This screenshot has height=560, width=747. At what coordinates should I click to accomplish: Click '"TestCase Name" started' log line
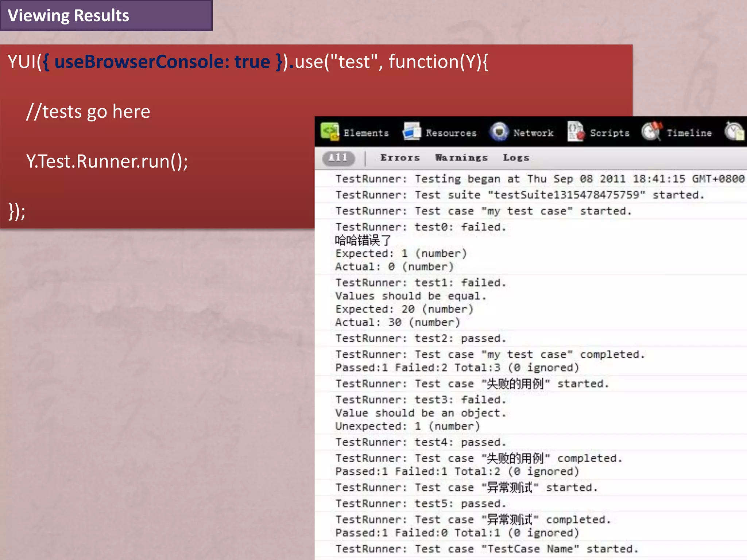(x=487, y=549)
